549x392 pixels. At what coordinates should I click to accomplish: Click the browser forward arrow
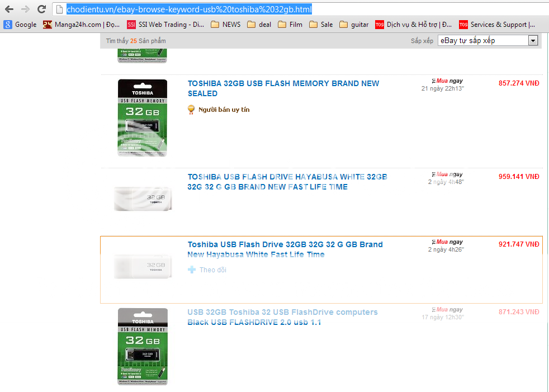pyautogui.click(x=25, y=9)
